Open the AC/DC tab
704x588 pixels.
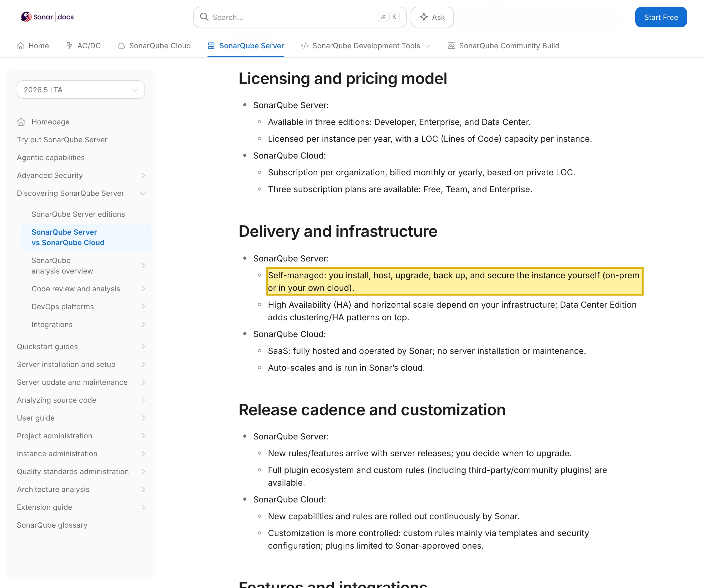click(83, 46)
